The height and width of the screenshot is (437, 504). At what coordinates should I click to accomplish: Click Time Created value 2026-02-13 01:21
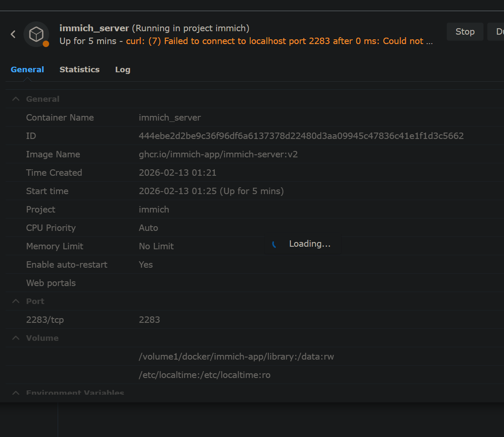click(177, 172)
